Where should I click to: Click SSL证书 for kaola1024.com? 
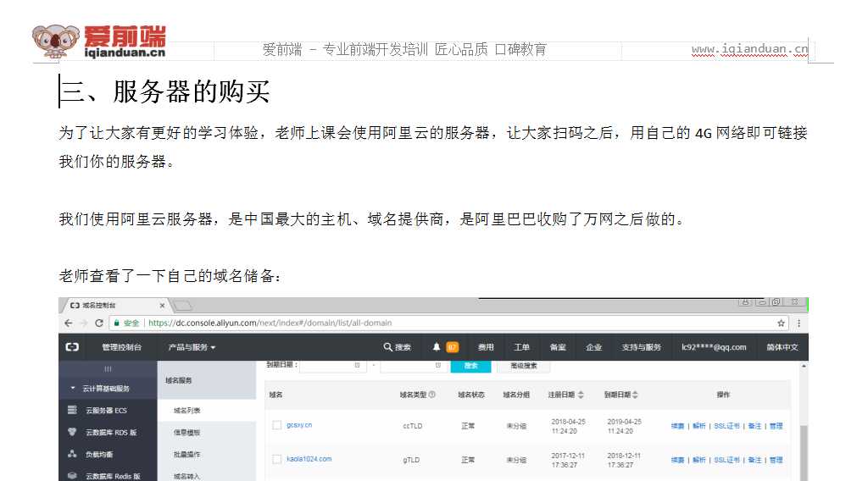[x=726, y=460]
